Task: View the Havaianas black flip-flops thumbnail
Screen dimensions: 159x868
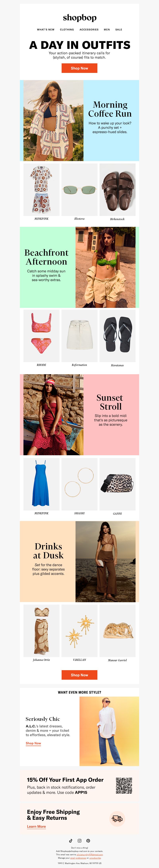Action: (117, 336)
